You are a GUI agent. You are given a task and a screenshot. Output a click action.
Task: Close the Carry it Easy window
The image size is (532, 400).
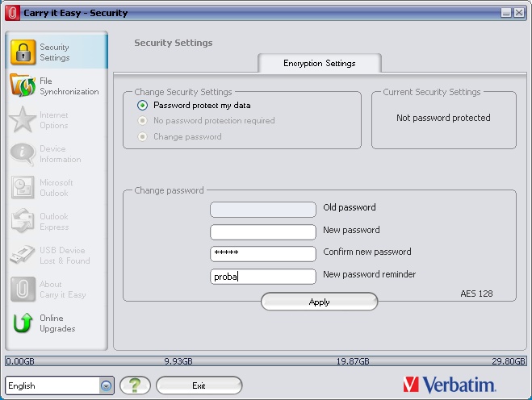[x=519, y=13]
